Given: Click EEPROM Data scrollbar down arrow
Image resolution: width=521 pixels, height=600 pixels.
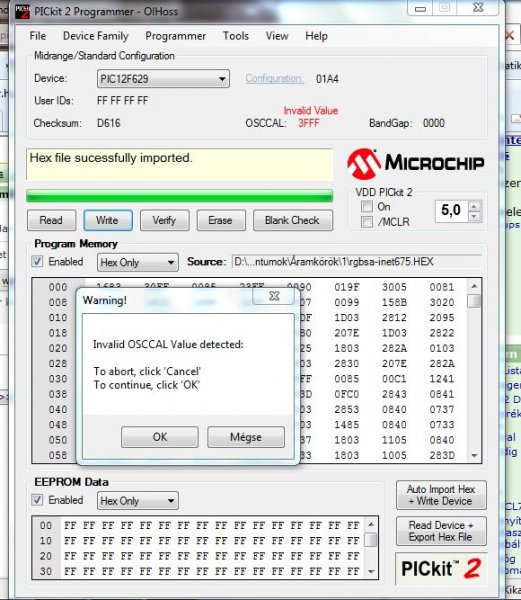Looking at the screenshot, I should click(371, 572).
